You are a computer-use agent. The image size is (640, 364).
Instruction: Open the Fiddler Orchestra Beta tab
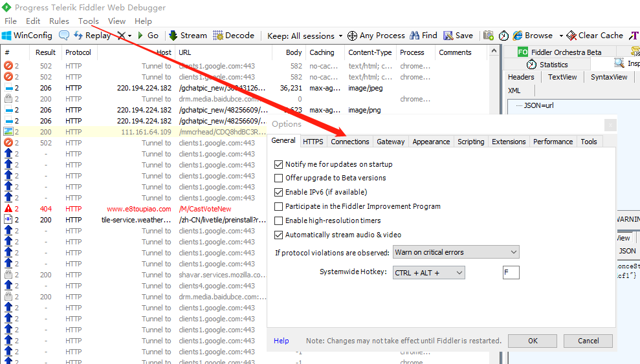(559, 52)
